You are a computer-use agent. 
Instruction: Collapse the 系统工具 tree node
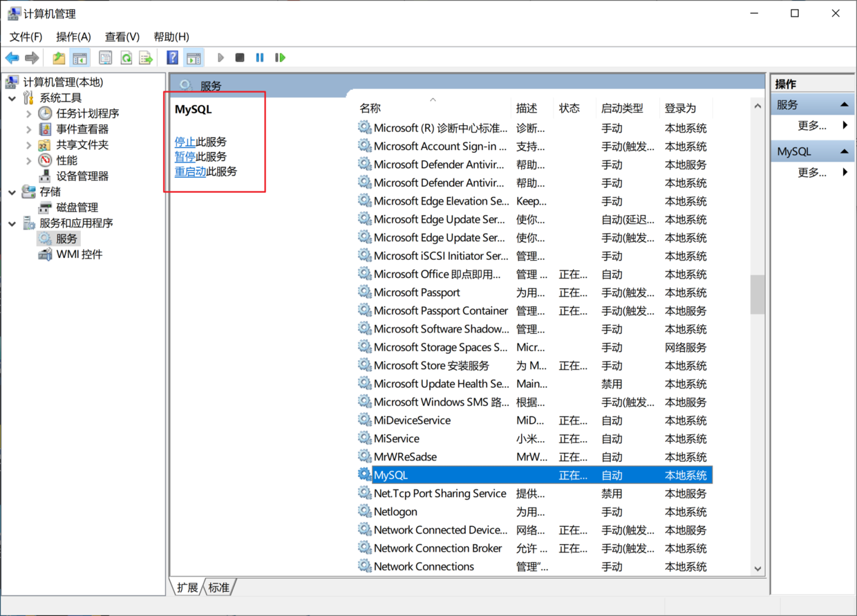pos(12,98)
